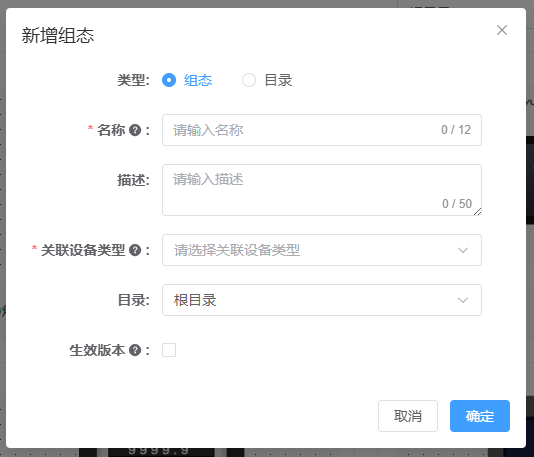Focus the 请输入名称 input field
The image size is (534, 457).
[322, 130]
